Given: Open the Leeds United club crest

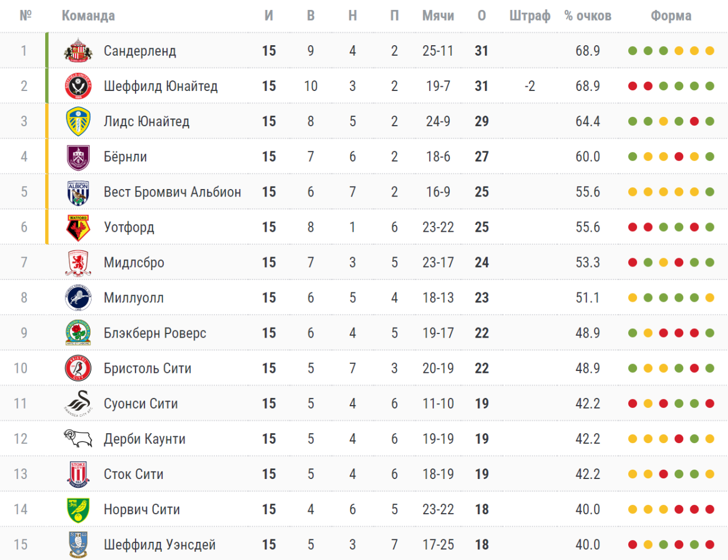Looking at the screenshot, I should (78, 122).
